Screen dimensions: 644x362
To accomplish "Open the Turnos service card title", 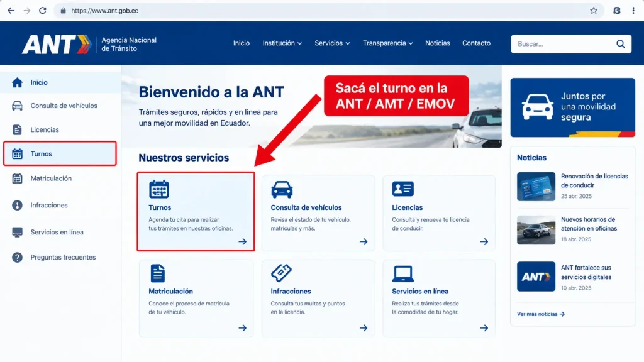I will click(x=160, y=207).
